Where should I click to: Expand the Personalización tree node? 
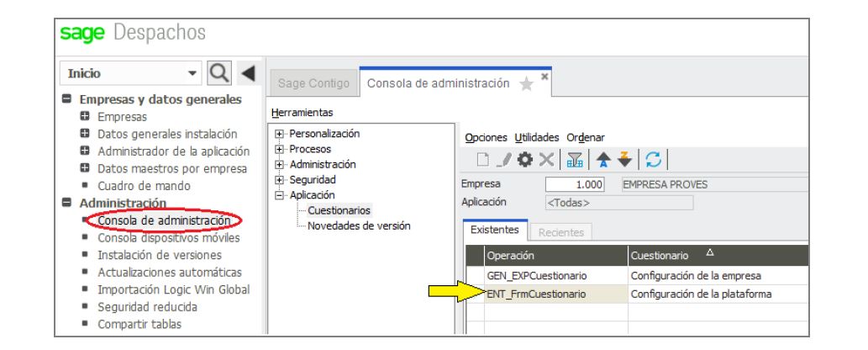coord(280,134)
